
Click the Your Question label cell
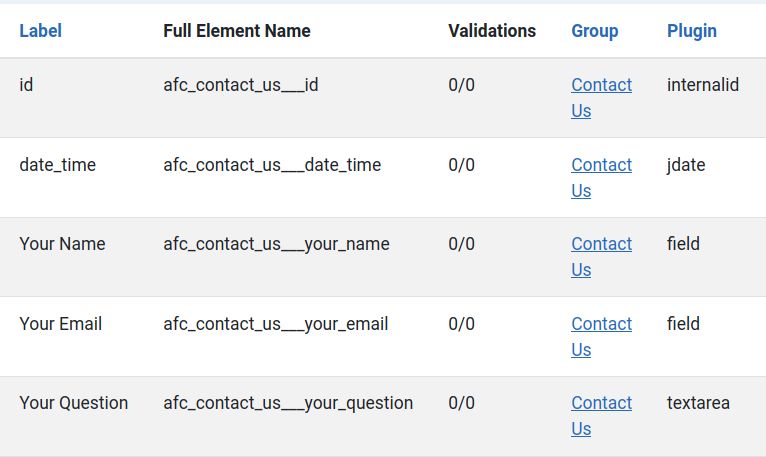73,403
